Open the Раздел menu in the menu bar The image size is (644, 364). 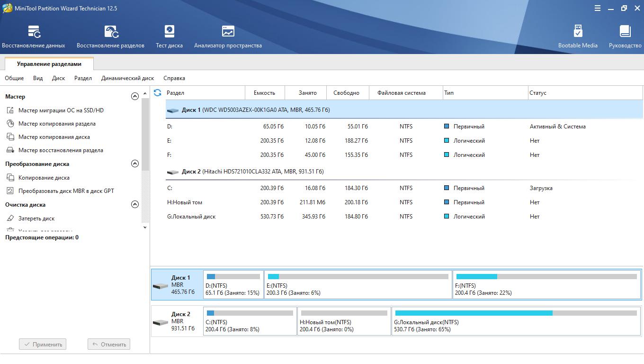tap(83, 78)
